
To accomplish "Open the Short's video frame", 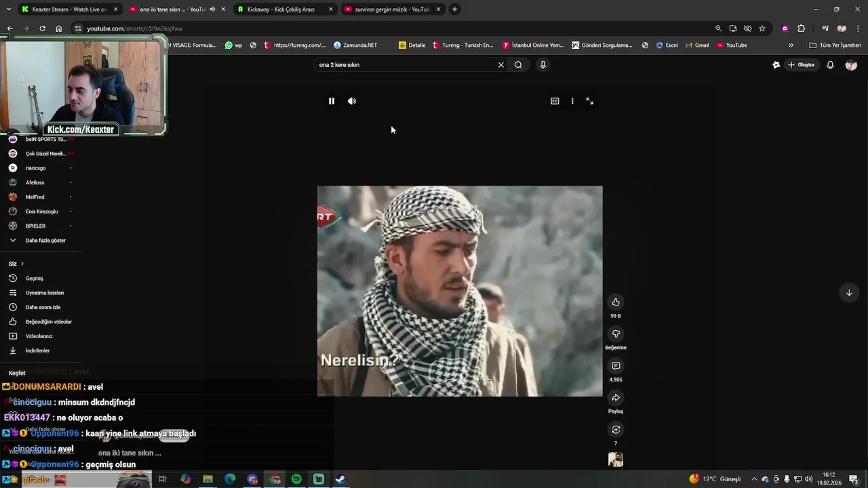I will pos(460,291).
